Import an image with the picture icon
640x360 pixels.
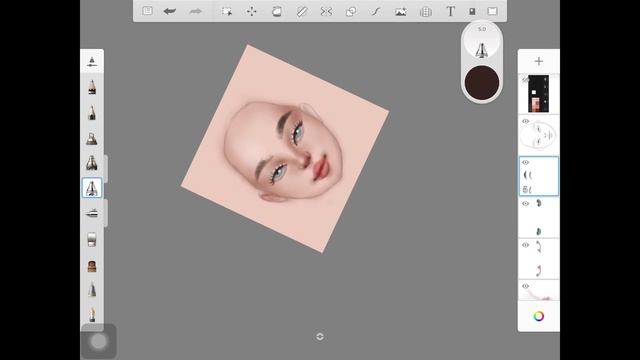click(x=400, y=11)
